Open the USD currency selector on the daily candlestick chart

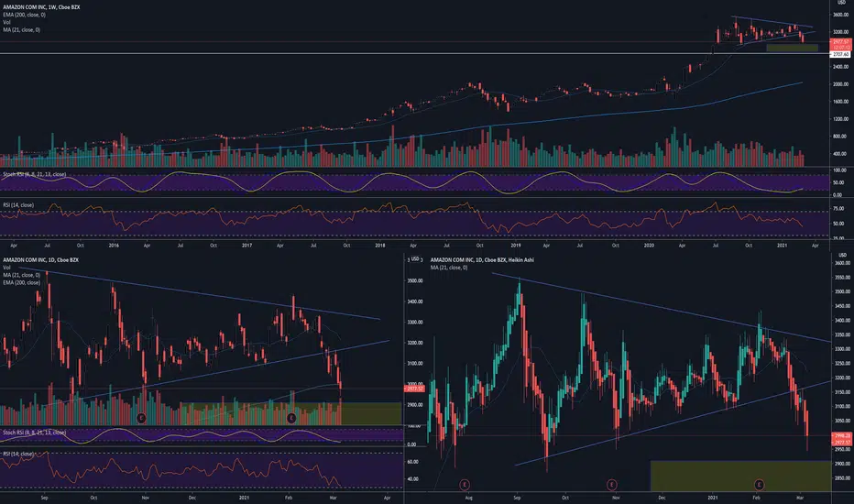414,258
